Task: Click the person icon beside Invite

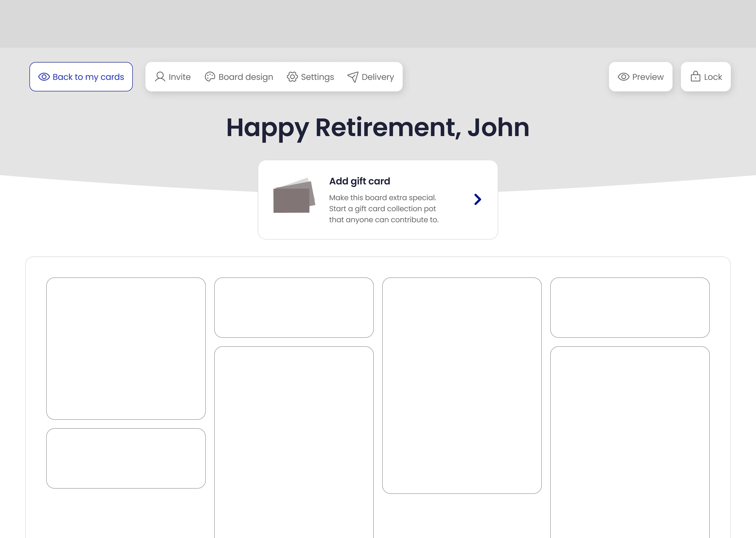Action: click(160, 77)
